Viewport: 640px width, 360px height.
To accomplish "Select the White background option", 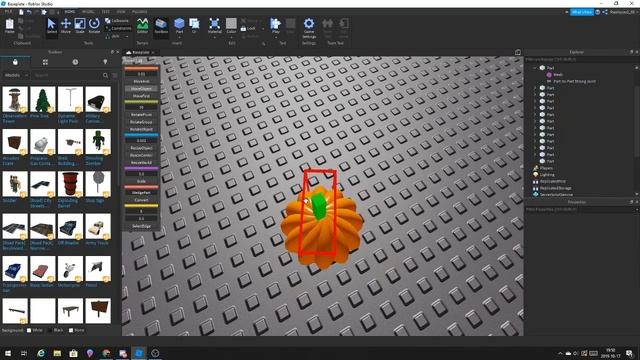I will pos(35,330).
